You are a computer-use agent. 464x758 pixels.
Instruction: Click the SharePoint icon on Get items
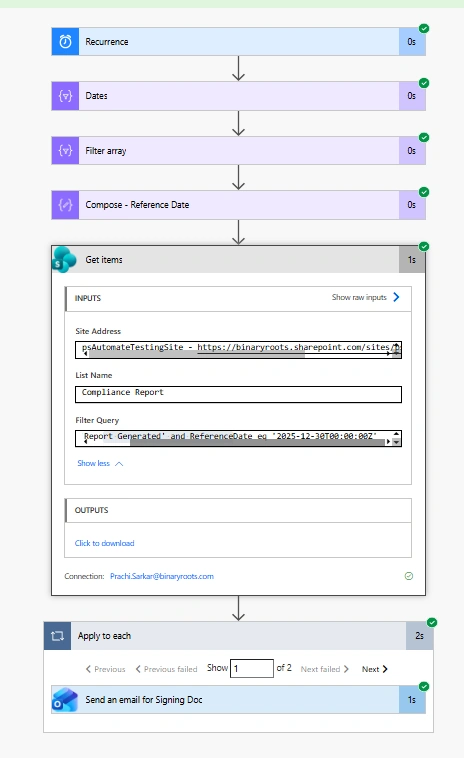coord(65,260)
